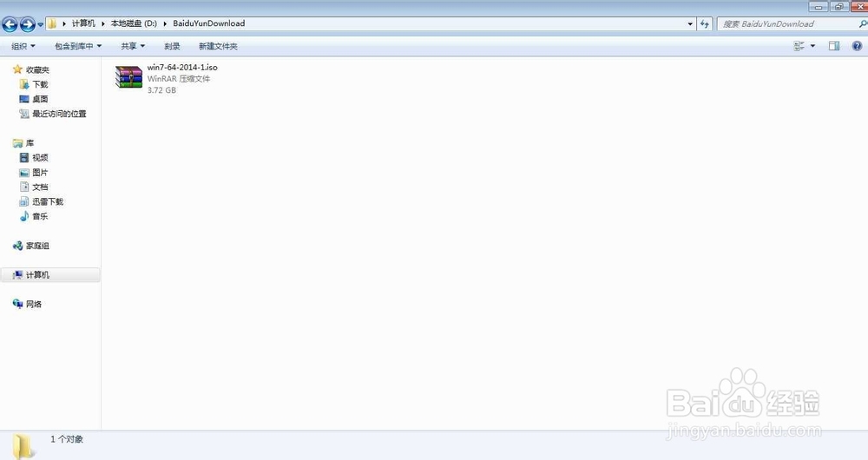Select 计算机 in navigation pane

(x=37, y=275)
